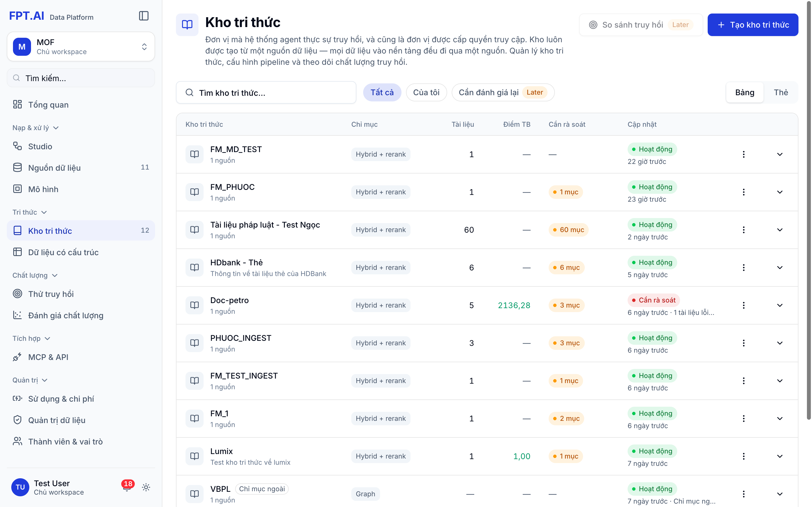Viewport: 812px width, 507px height.
Task: Switch to Bảng table view
Action: pyautogui.click(x=745, y=93)
